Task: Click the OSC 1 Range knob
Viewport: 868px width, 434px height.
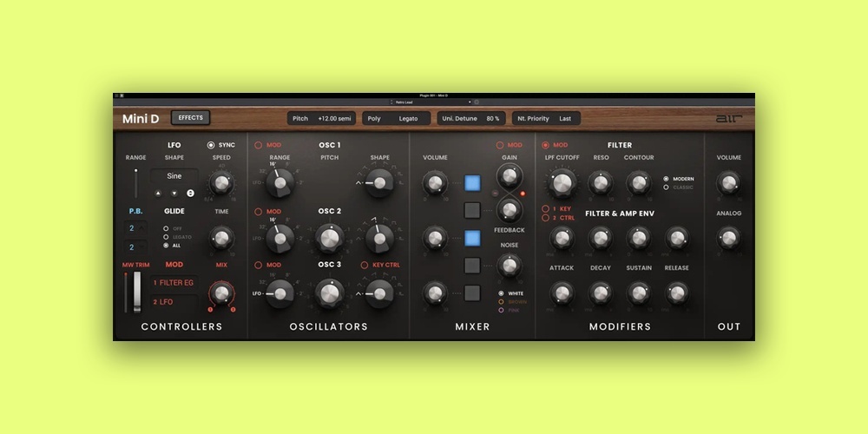Action: point(280,183)
